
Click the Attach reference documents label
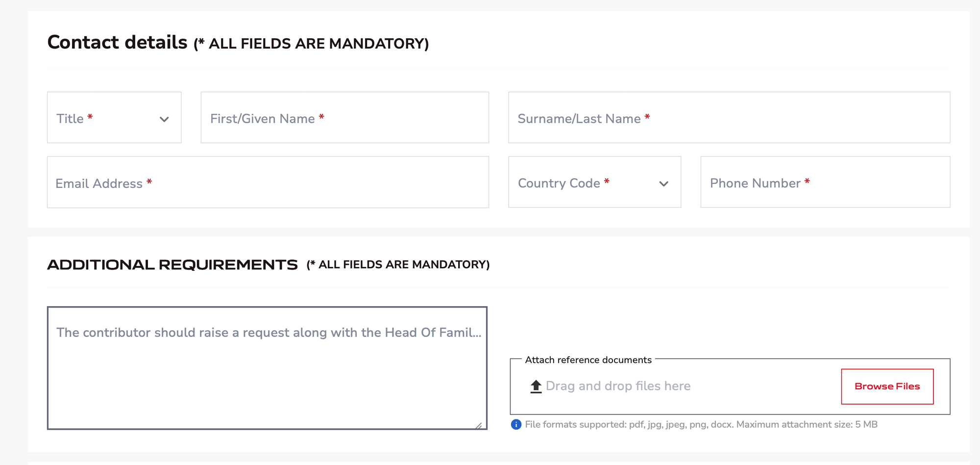pyautogui.click(x=588, y=360)
